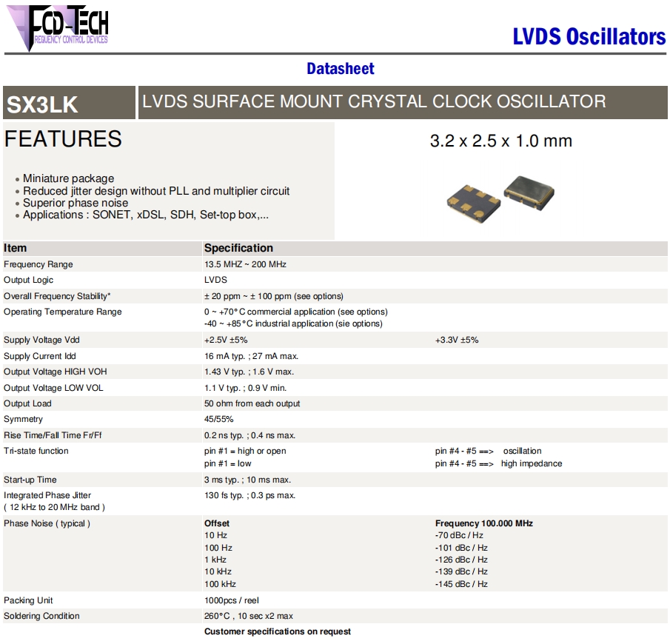
Task: Click the -145 dBc / Hz phase noise value
Action: click(461, 584)
